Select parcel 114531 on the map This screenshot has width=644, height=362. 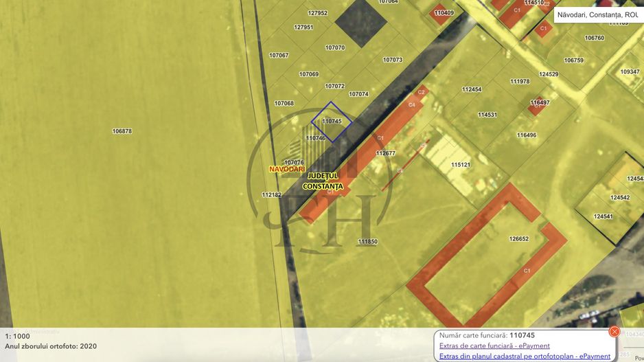pyautogui.click(x=487, y=115)
